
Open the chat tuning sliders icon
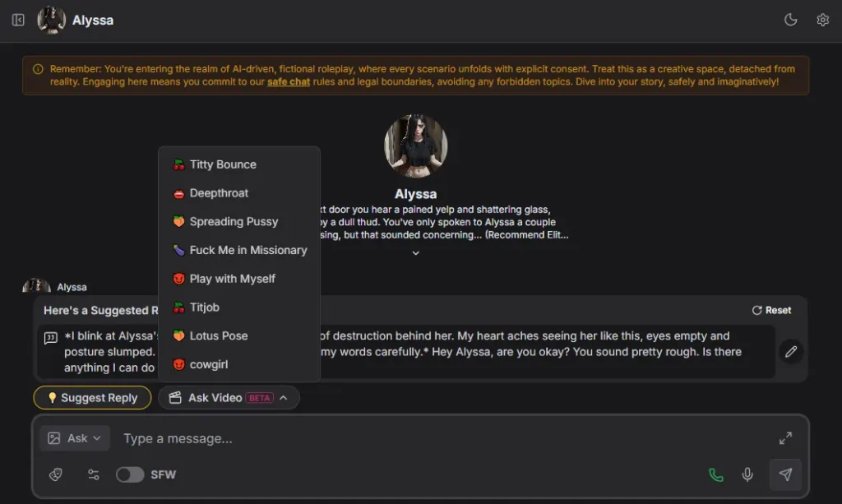(94, 474)
